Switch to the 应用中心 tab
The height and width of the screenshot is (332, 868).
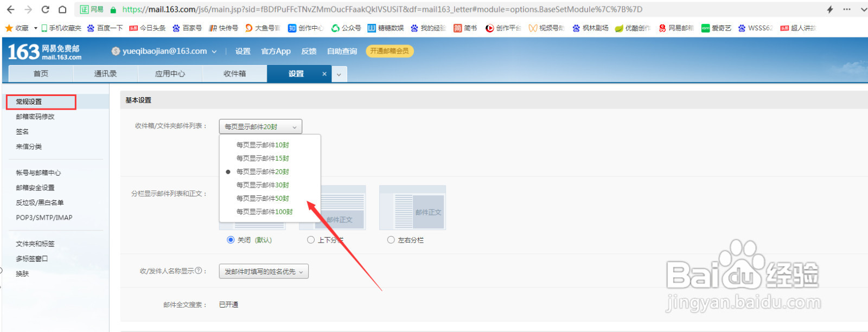pyautogui.click(x=170, y=74)
